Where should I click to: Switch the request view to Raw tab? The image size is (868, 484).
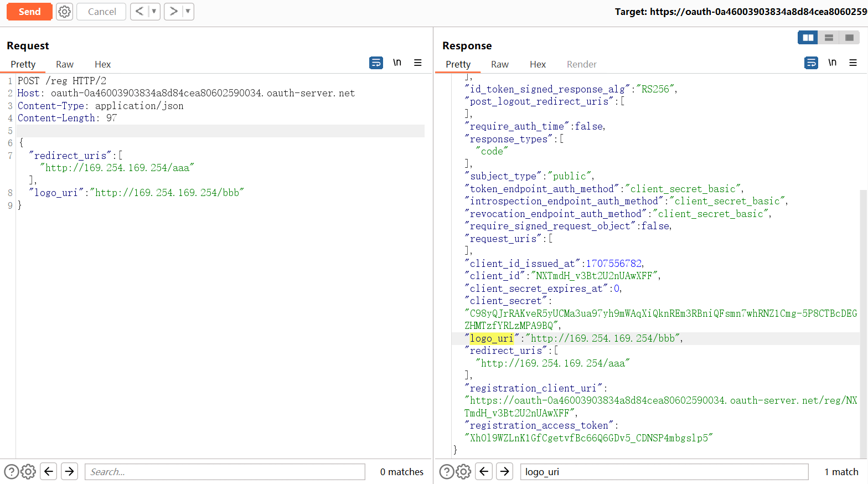[65, 65]
